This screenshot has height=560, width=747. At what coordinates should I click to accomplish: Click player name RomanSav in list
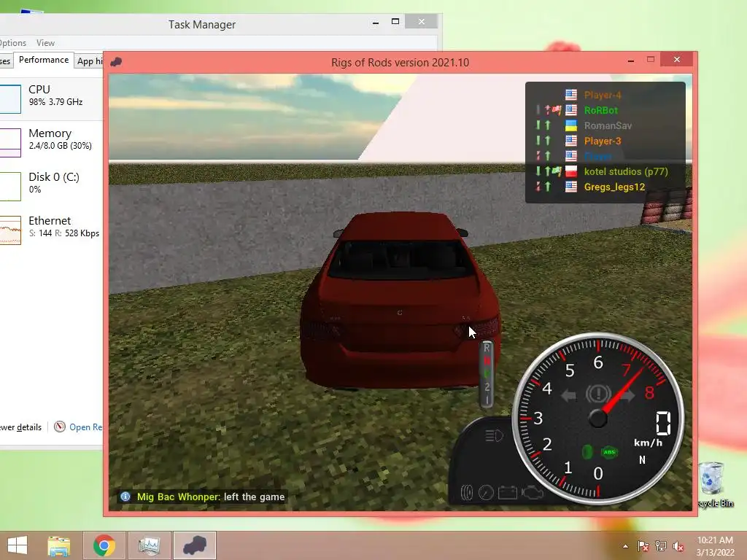pyautogui.click(x=608, y=125)
